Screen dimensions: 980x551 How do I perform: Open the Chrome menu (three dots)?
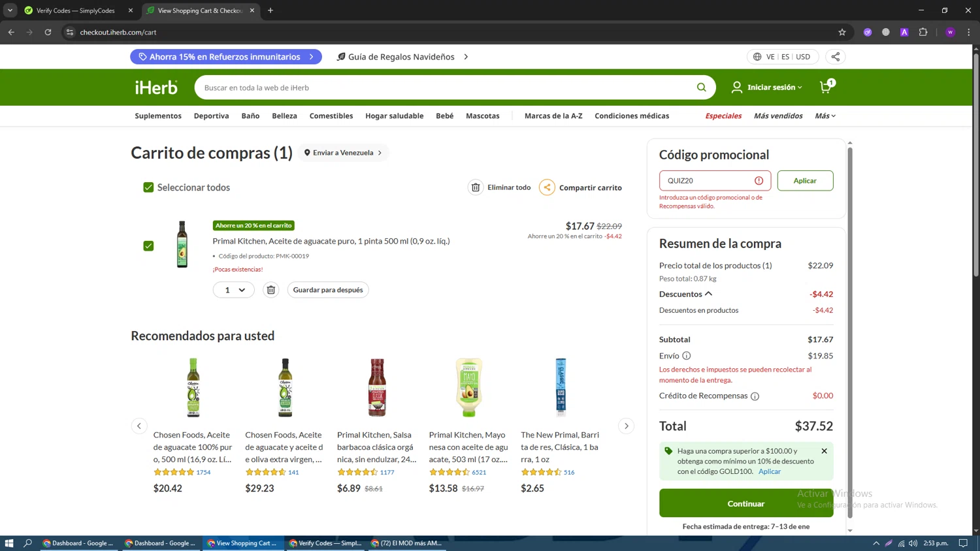coord(969,32)
